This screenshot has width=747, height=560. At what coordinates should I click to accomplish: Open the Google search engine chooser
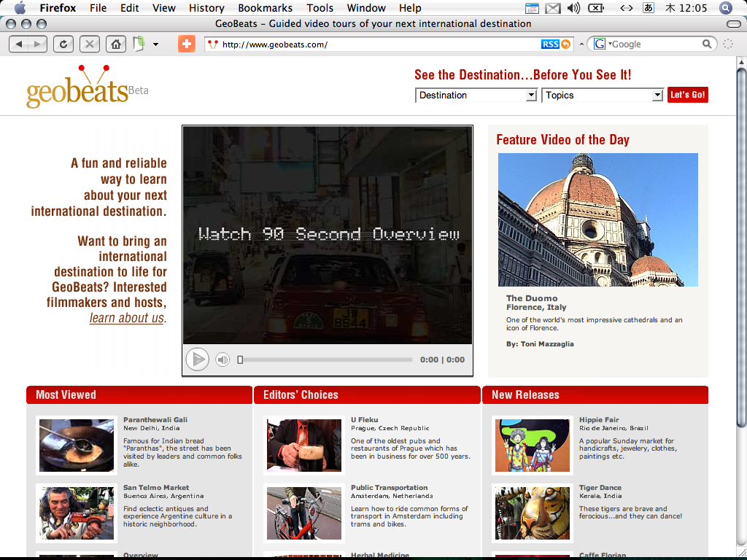tap(602, 44)
